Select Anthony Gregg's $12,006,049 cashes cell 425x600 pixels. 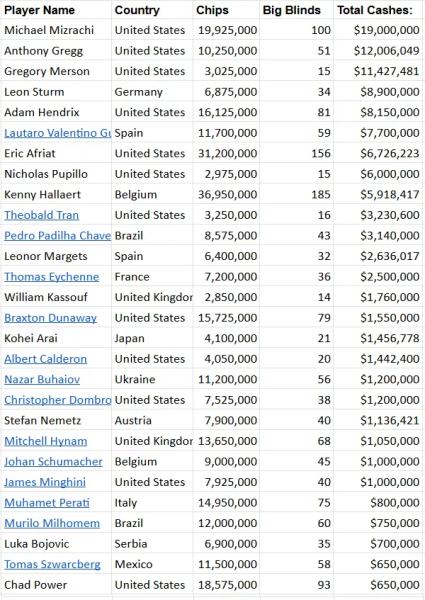point(378,51)
